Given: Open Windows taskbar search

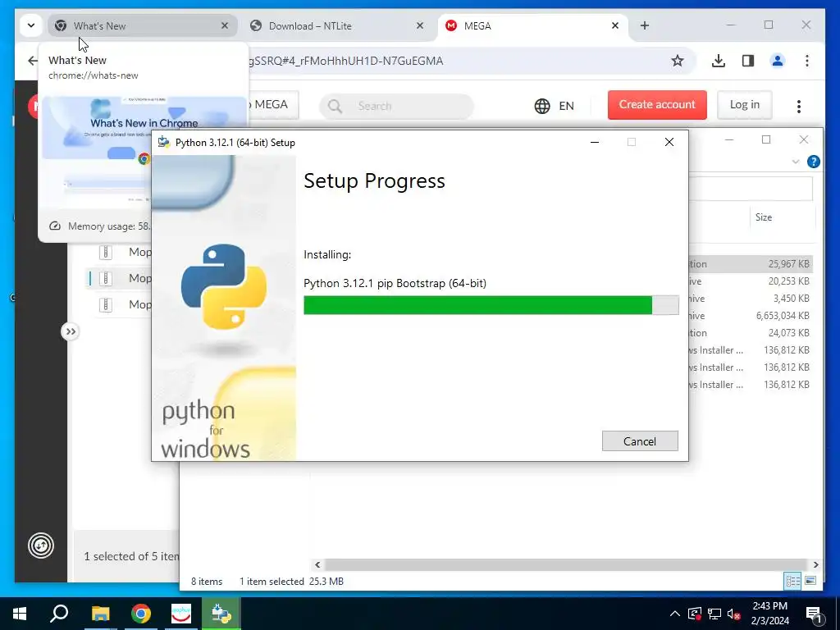Looking at the screenshot, I should [x=59, y=614].
